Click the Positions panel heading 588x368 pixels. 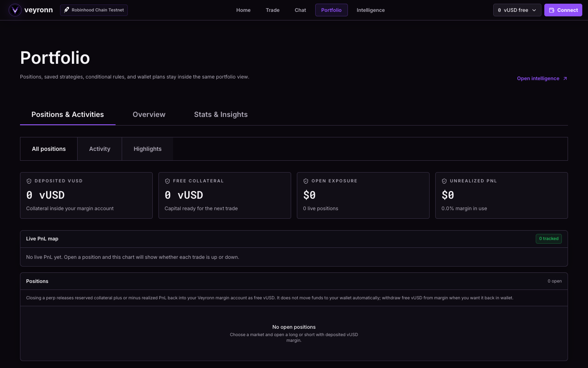point(37,281)
